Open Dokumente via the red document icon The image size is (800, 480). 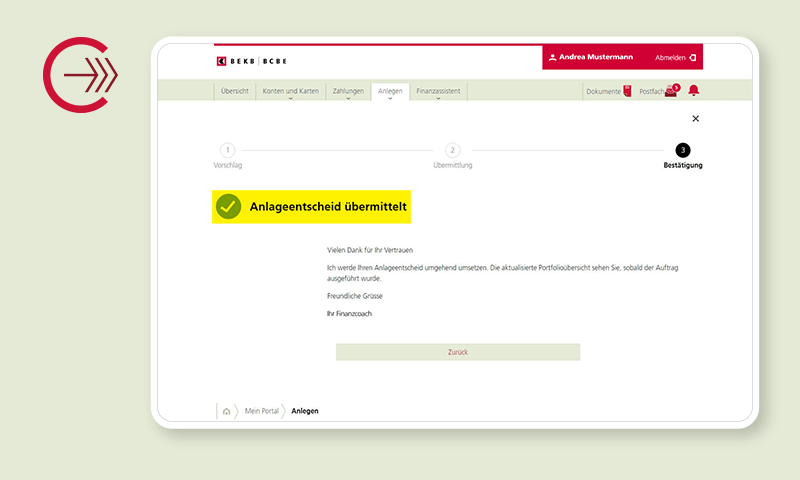(627, 91)
